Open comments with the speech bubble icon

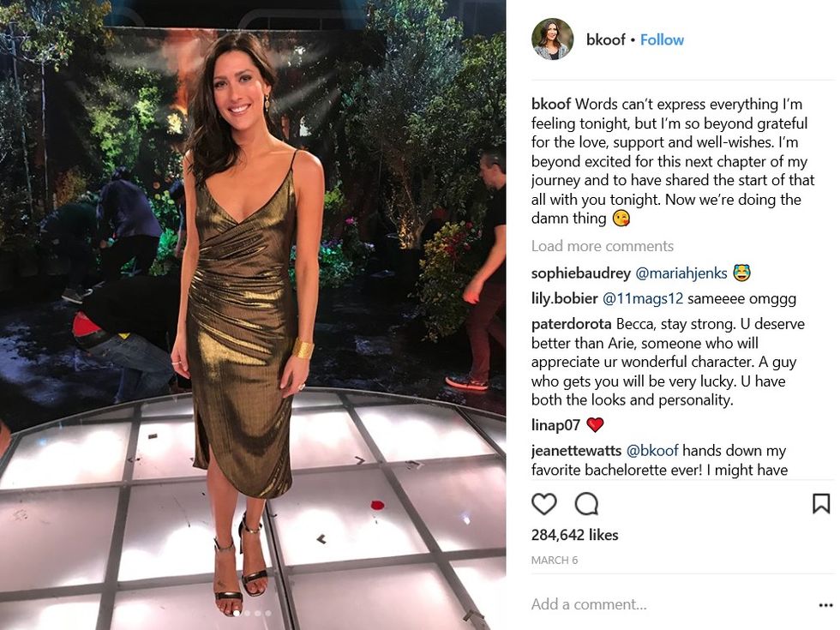click(x=586, y=504)
